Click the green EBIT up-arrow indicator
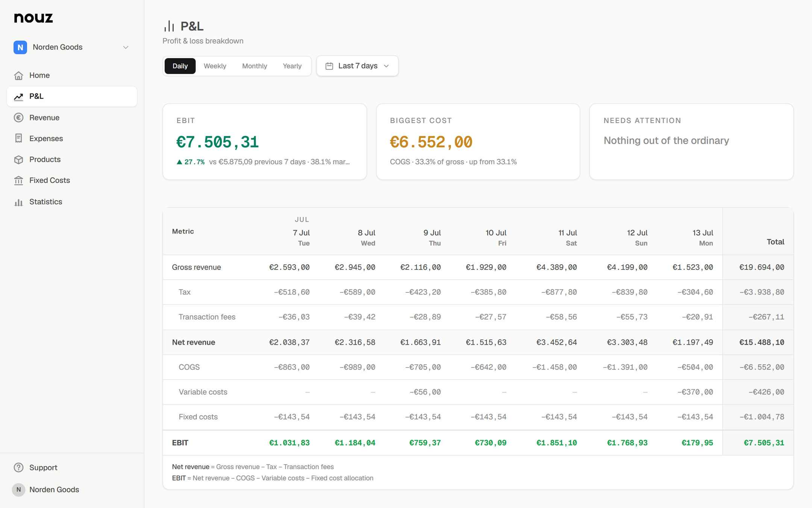Viewport: 812px width, 508px height. (x=179, y=162)
